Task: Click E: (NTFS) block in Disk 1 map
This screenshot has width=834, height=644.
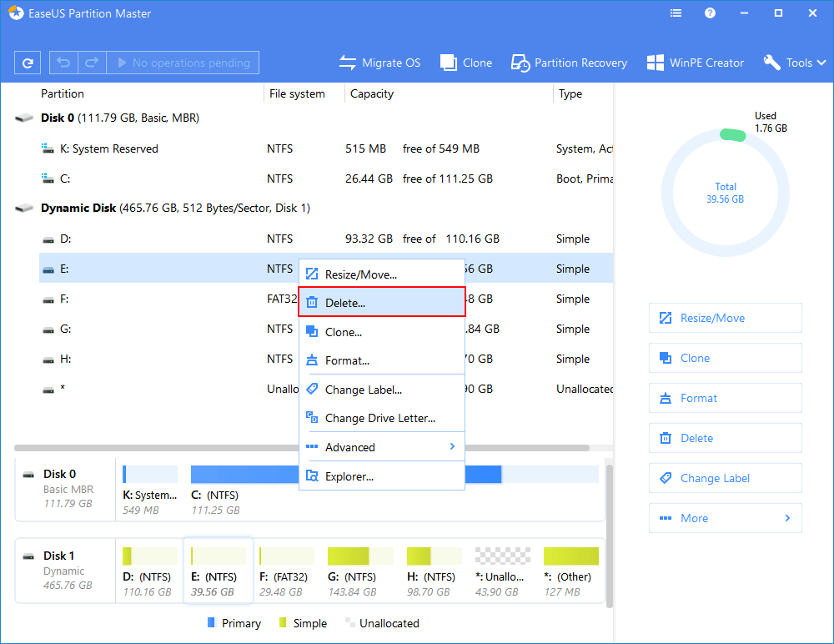Action: [218, 571]
